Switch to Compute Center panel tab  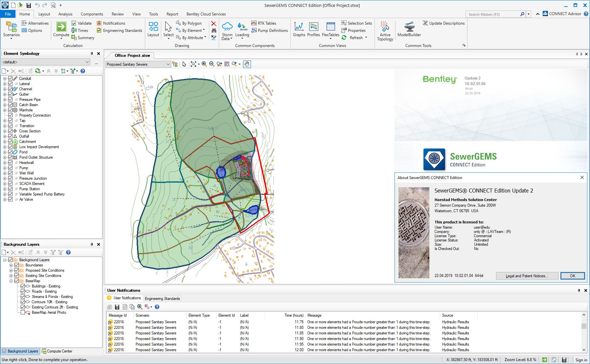pos(57,351)
